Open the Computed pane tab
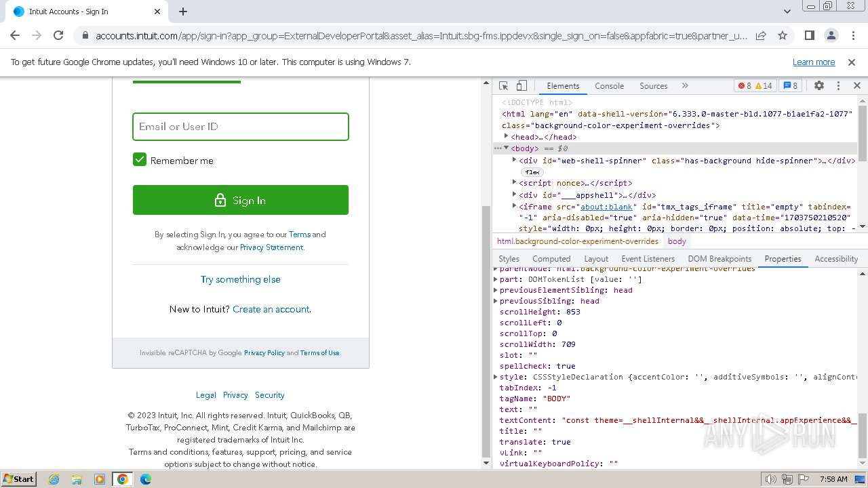The image size is (868, 488). 551,259
